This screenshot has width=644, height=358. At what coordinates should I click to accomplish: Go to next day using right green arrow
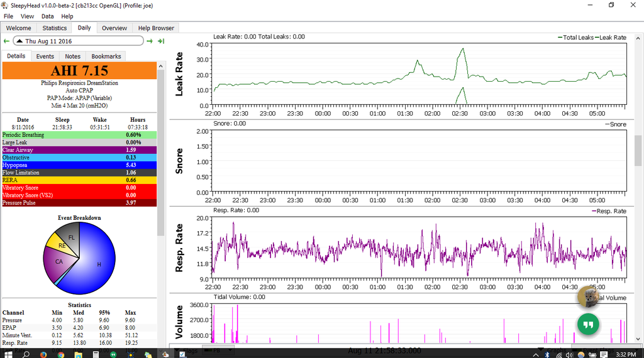pos(150,41)
